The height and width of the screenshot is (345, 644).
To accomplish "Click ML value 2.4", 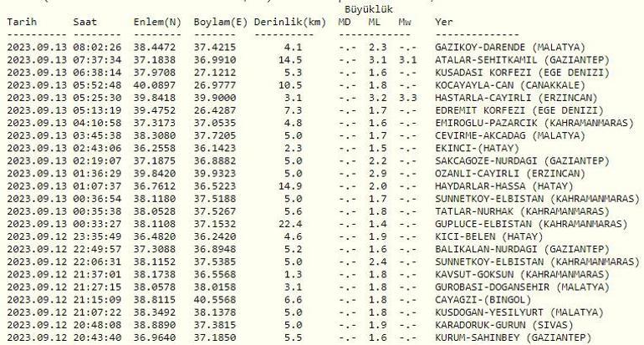I will 377,262.
